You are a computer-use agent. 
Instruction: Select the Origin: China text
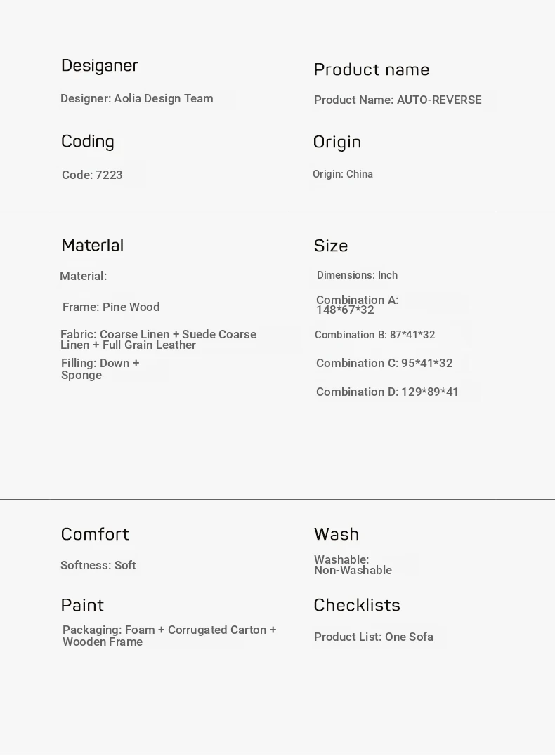tap(343, 175)
